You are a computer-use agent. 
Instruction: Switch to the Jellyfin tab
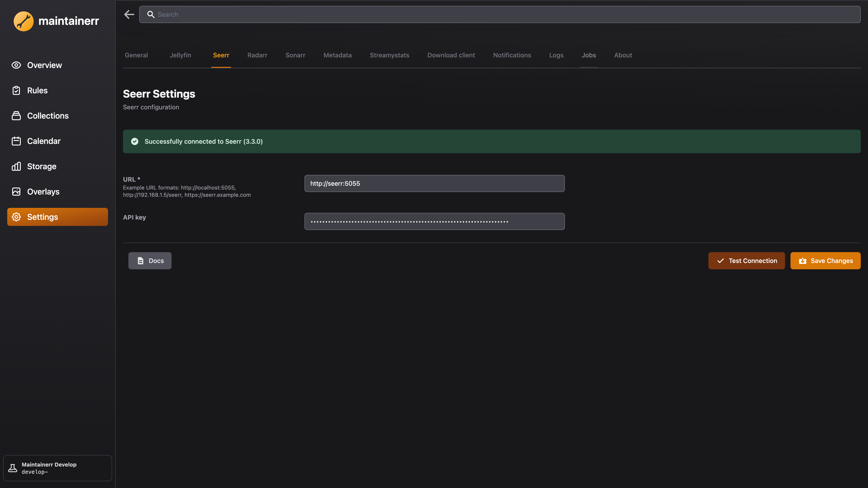(180, 55)
